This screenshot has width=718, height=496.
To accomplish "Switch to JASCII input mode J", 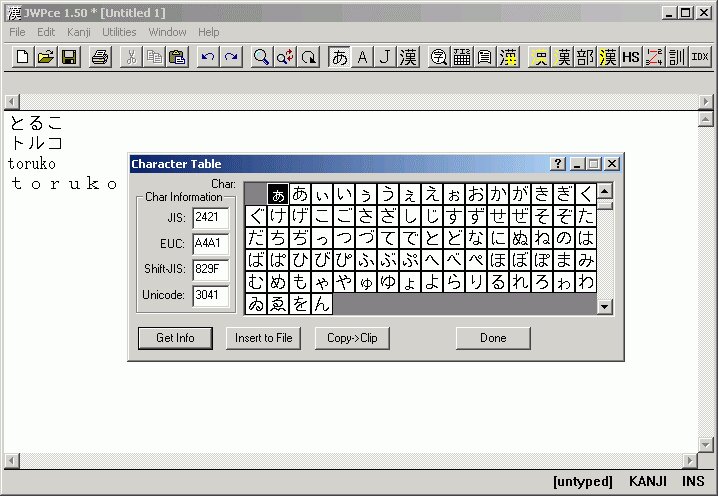I will pyautogui.click(x=386, y=57).
